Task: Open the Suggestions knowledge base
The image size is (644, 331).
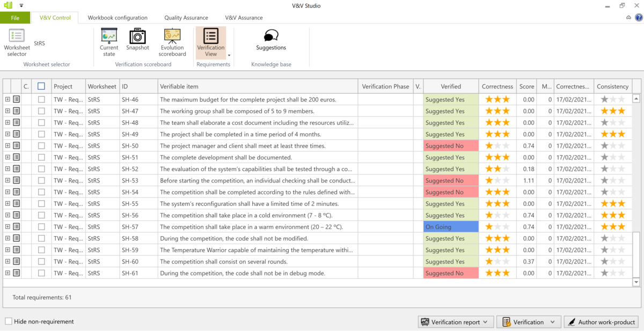Action: point(271,40)
